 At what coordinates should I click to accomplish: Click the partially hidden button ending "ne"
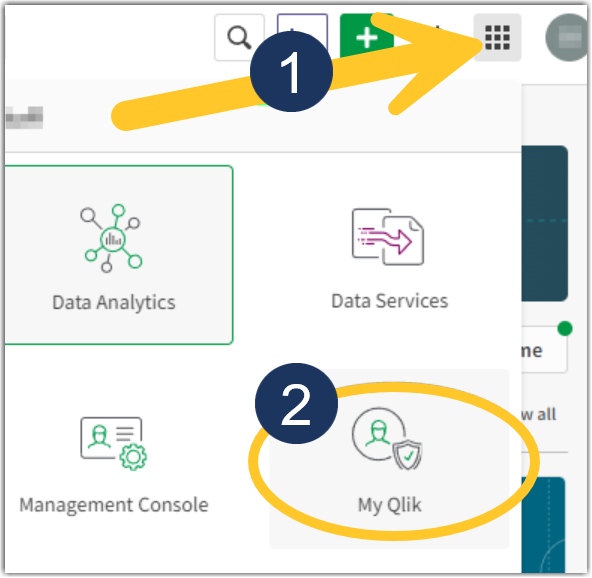click(544, 350)
